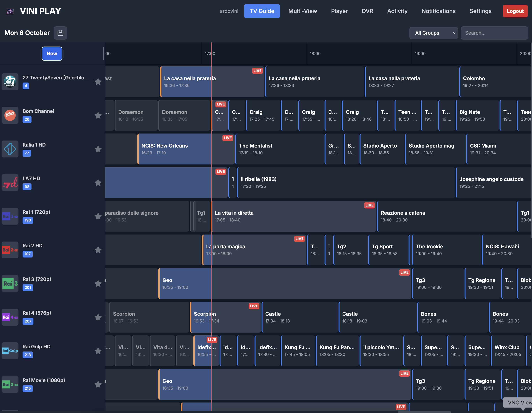Favorite the Rai 4 (576p) channel
This screenshot has height=413, width=532.
click(98, 317)
